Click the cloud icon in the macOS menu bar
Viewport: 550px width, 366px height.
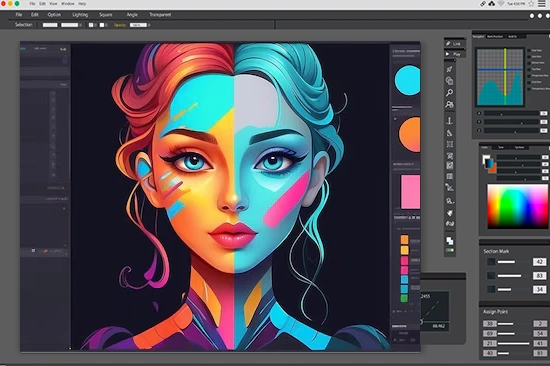pyautogui.click(x=492, y=4)
